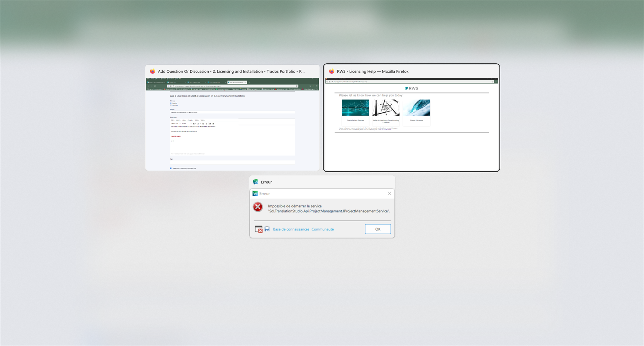Click the save error details disk icon

[x=267, y=229]
